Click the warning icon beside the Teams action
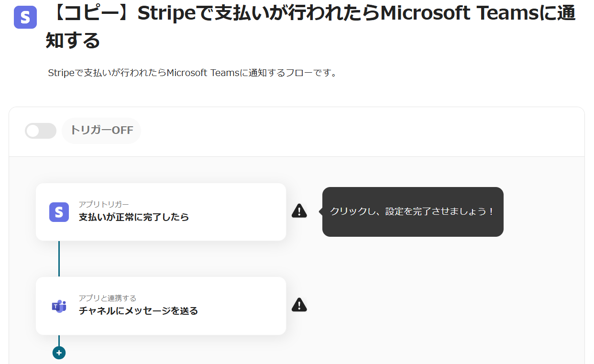 pyautogui.click(x=299, y=305)
